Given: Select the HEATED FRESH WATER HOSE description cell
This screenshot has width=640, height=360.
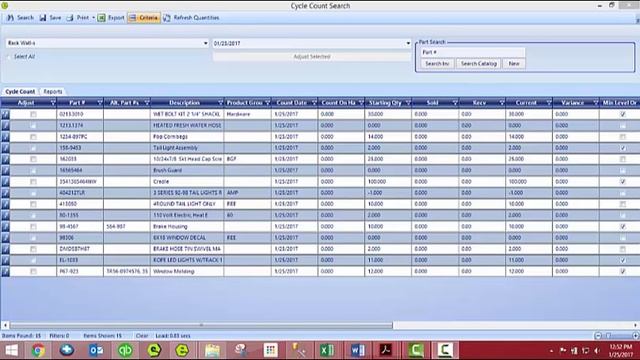Looking at the screenshot, I should point(187,126).
